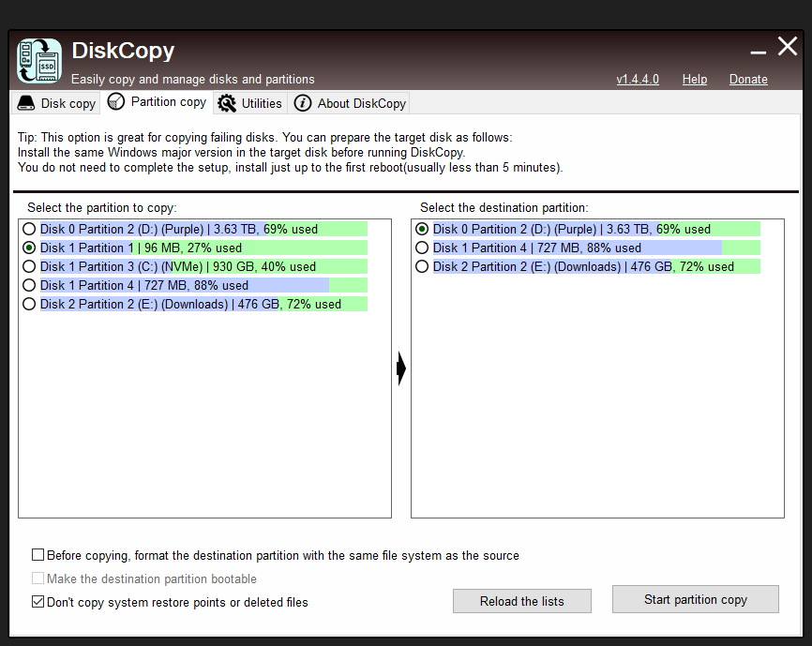Select source Disk 1 Partition 4 radio
Viewport: 812px width, 646px height.
coord(29,285)
